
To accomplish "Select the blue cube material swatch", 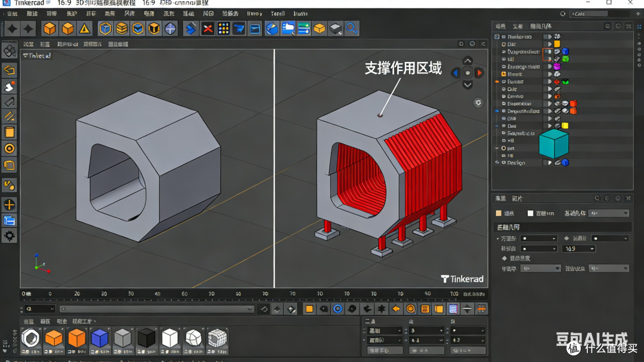I will pos(100,340).
